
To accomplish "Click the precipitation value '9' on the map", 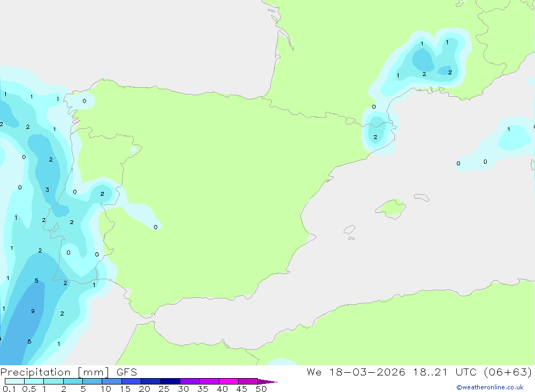I will (x=33, y=311).
